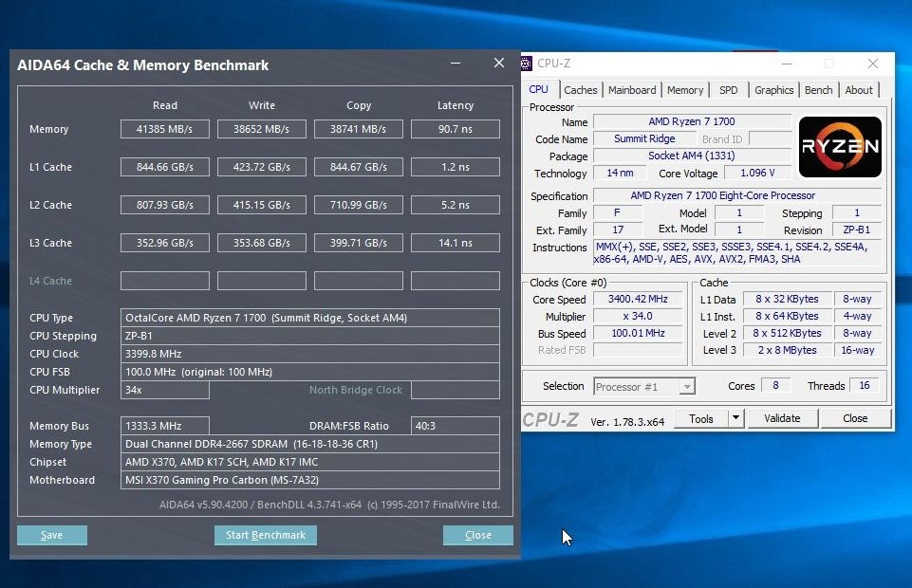
Task: Click the Threads count value 16
Action: tap(865, 385)
